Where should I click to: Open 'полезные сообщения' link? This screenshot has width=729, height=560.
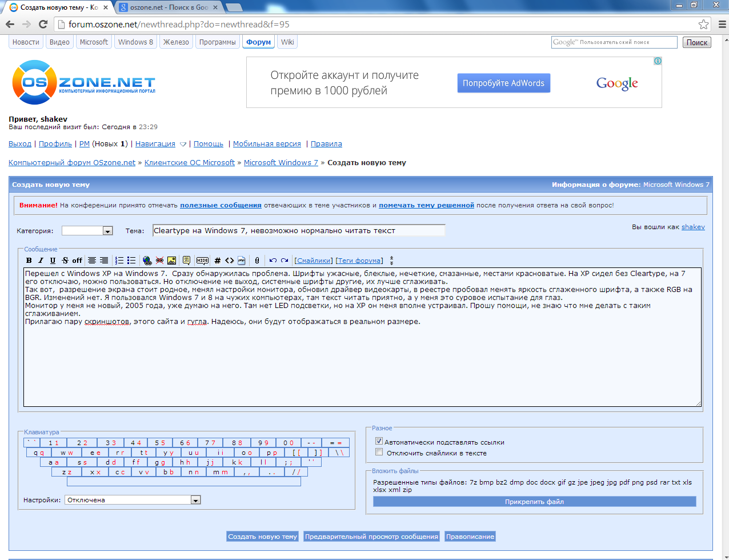click(221, 205)
